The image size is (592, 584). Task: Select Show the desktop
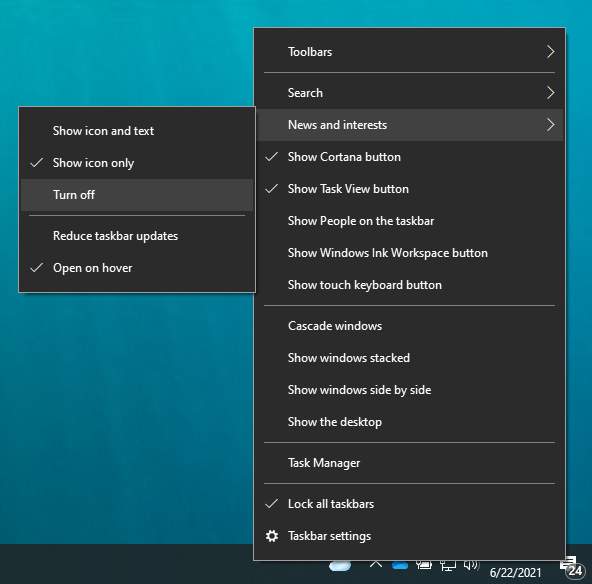[410, 422]
